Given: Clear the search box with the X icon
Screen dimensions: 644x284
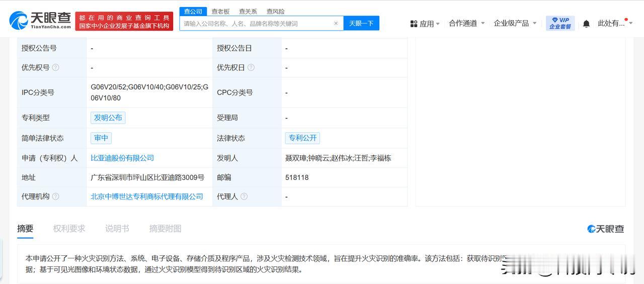Looking at the screenshot, I should click(x=336, y=23).
